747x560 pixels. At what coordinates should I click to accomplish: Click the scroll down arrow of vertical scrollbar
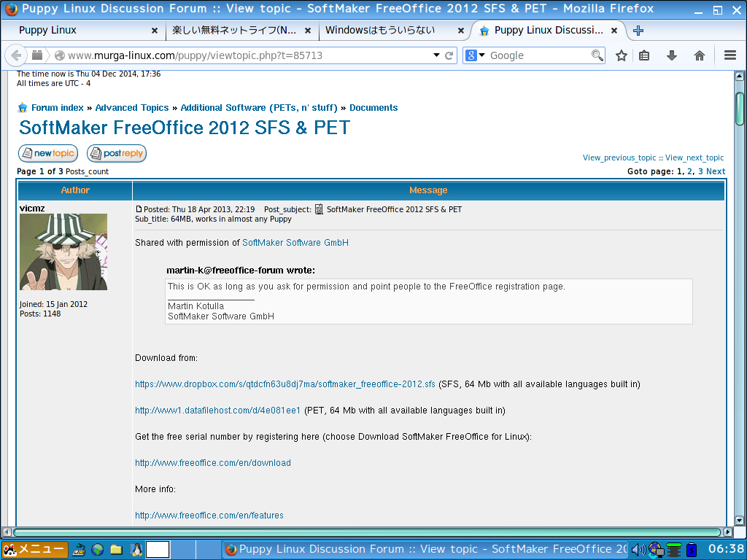tap(740, 521)
